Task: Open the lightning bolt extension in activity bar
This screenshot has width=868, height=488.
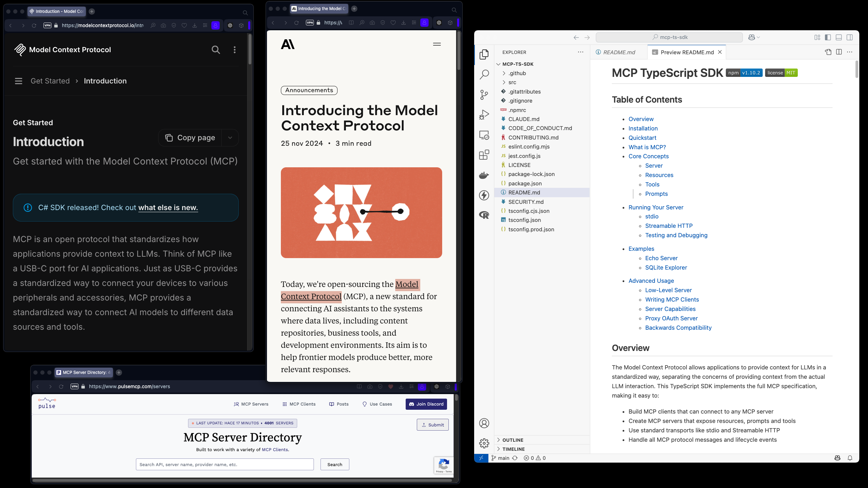Action: [484, 195]
